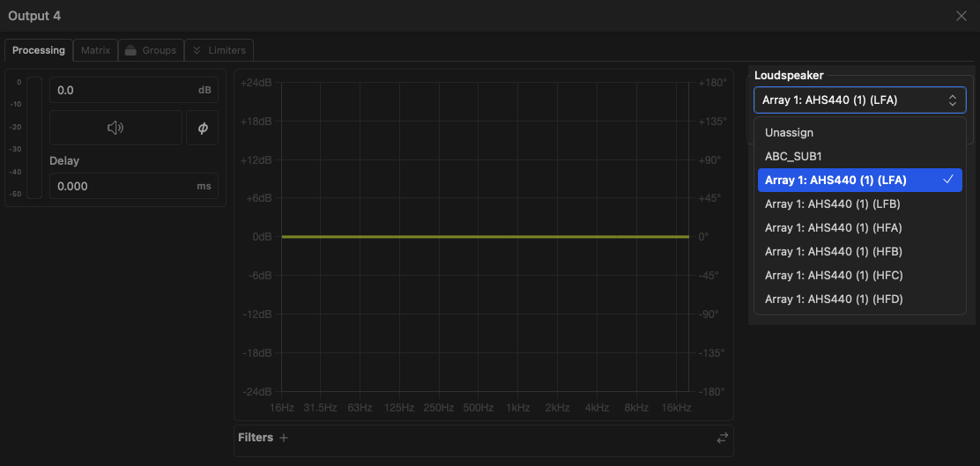Toggle the speaker mute button
Screen dimensions: 980x466
pos(115,128)
